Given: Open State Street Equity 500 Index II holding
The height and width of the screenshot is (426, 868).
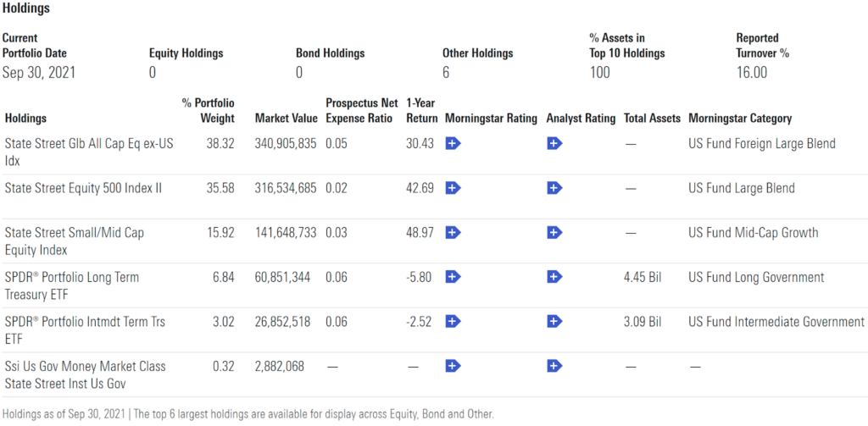Looking at the screenshot, I should [83, 188].
